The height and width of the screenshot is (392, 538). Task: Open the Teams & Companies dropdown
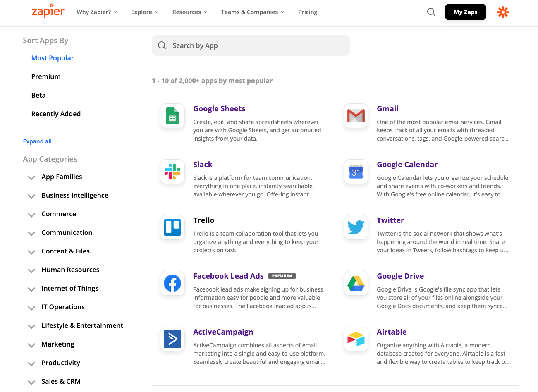point(253,12)
